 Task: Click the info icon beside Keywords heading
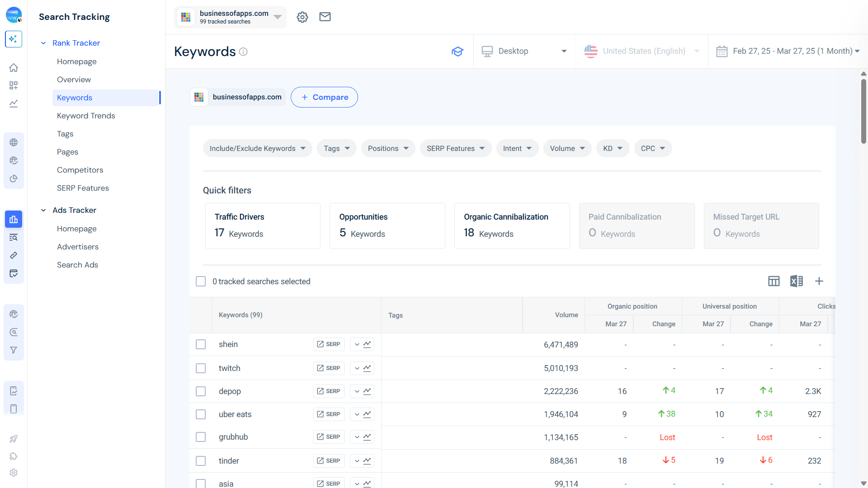(243, 52)
